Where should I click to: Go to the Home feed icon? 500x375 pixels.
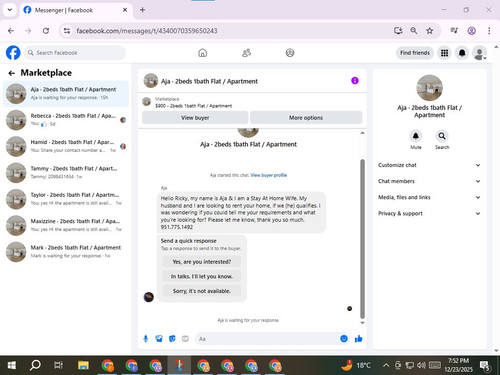pos(202,53)
